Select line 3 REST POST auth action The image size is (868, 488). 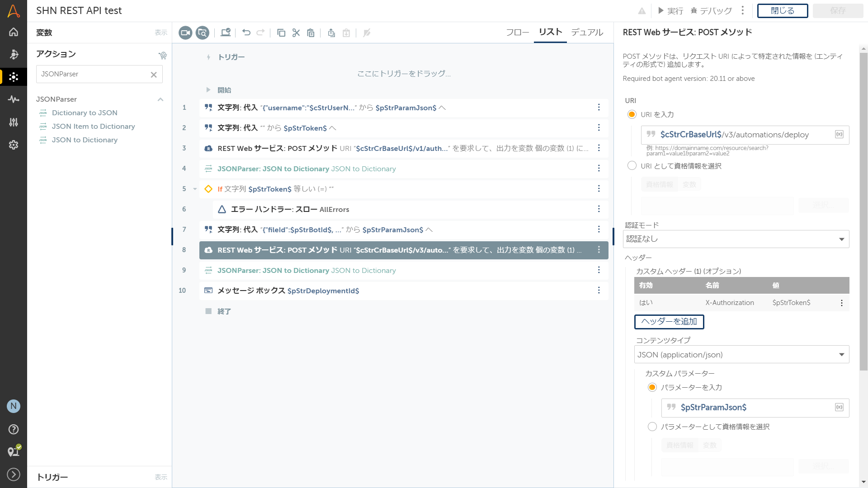pyautogui.click(x=404, y=148)
